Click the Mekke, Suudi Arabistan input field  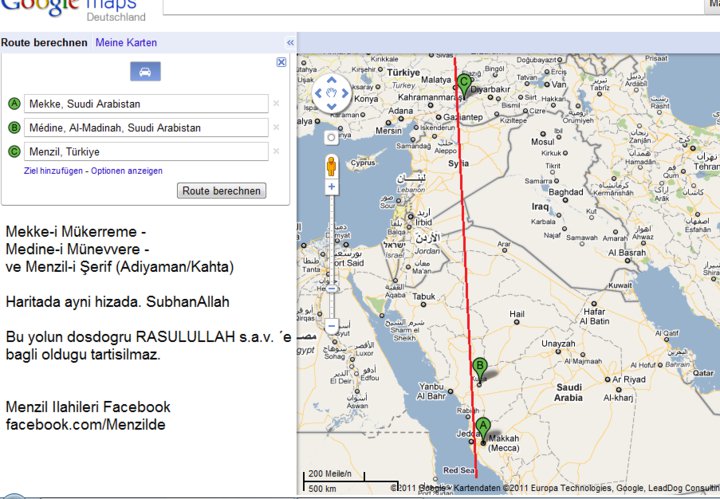(146, 104)
